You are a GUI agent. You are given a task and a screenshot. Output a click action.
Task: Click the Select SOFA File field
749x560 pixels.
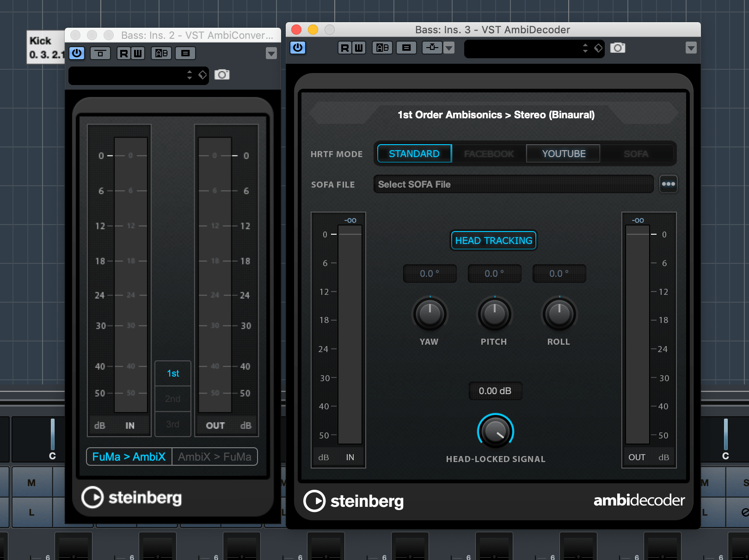coord(512,184)
